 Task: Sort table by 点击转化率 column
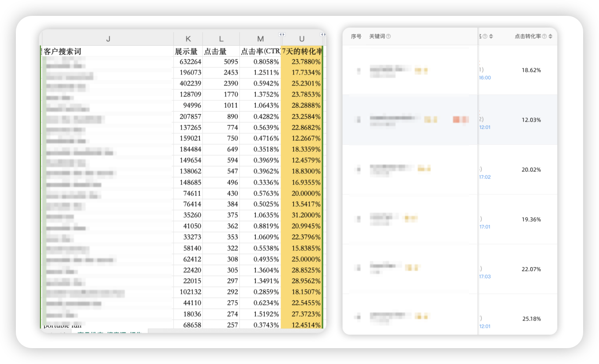550,37
